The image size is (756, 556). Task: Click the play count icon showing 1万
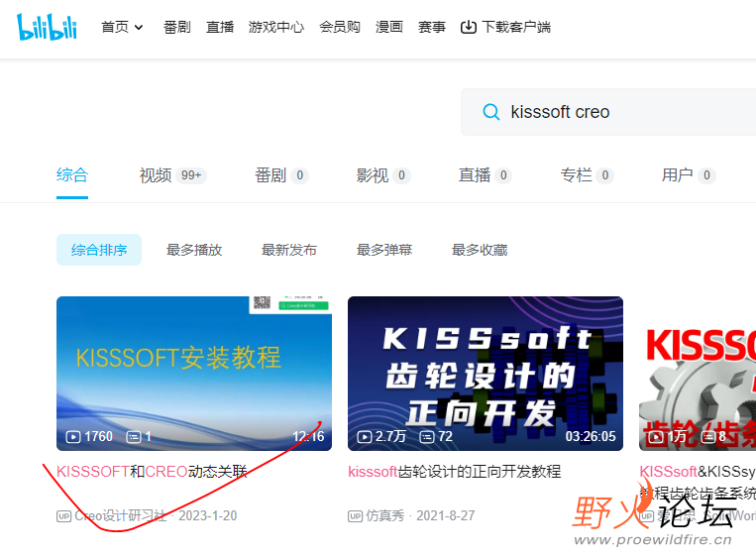click(655, 437)
